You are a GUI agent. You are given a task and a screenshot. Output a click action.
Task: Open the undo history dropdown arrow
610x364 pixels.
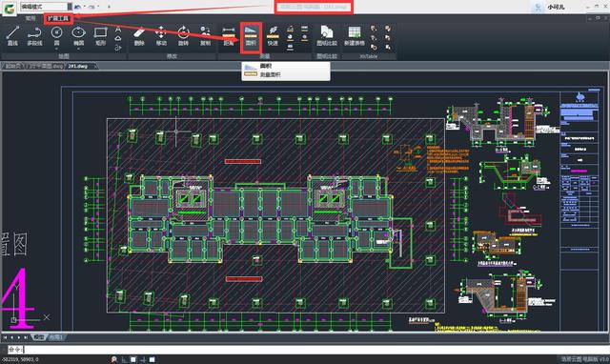tap(85, 7)
